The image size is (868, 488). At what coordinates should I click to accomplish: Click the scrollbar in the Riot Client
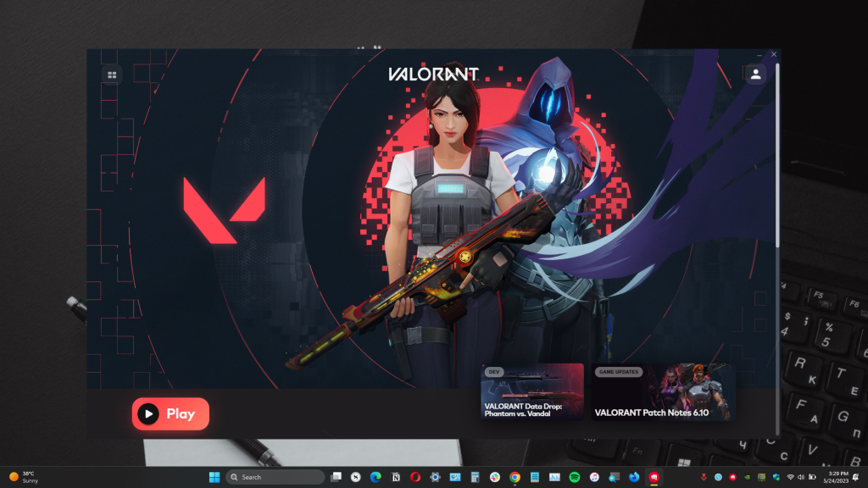coord(776,152)
